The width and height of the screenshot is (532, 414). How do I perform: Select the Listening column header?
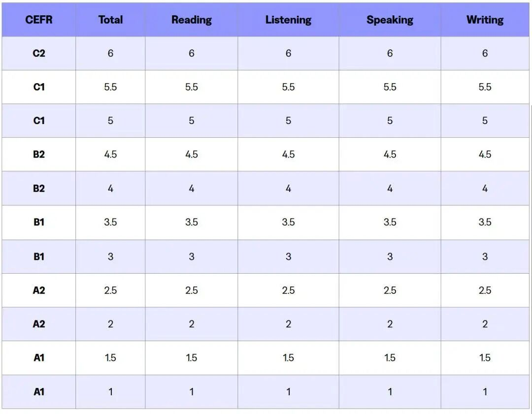[288, 20]
